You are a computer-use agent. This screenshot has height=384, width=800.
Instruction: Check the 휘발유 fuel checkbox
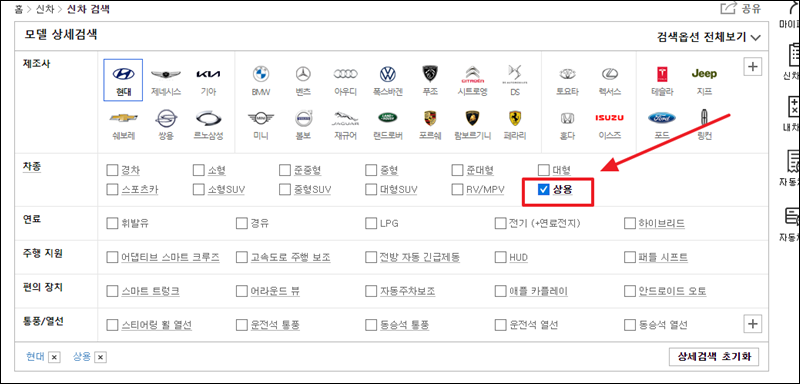(112, 223)
